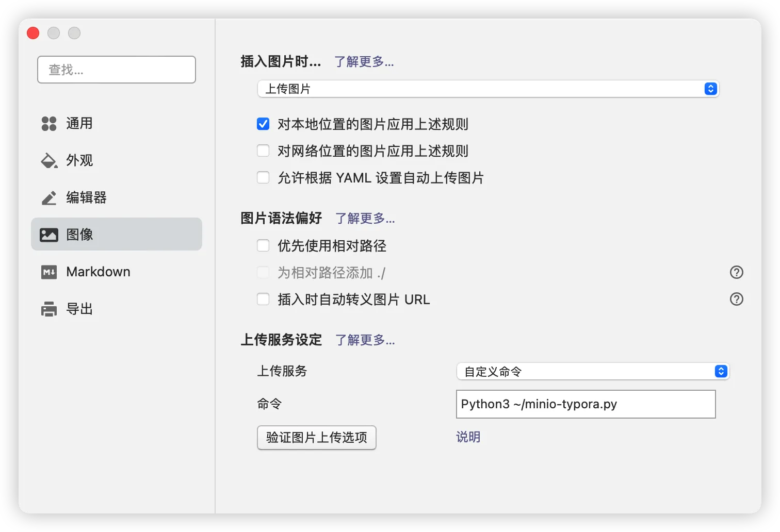Viewport: 780px width, 532px height.
Task: Click the General (通用) grid icon
Action: [49, 124]
